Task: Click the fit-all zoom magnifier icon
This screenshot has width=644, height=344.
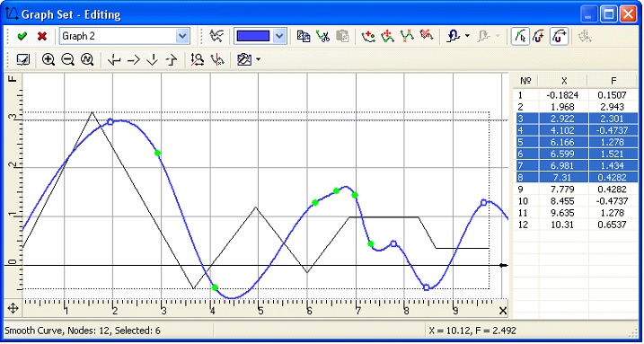Action: tap(87, 60)
